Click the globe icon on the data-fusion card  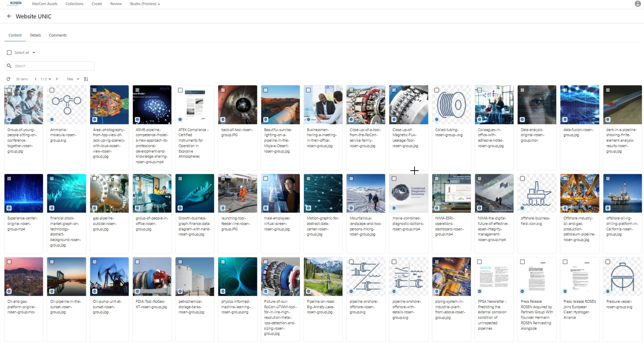click(x=565, y=119)
